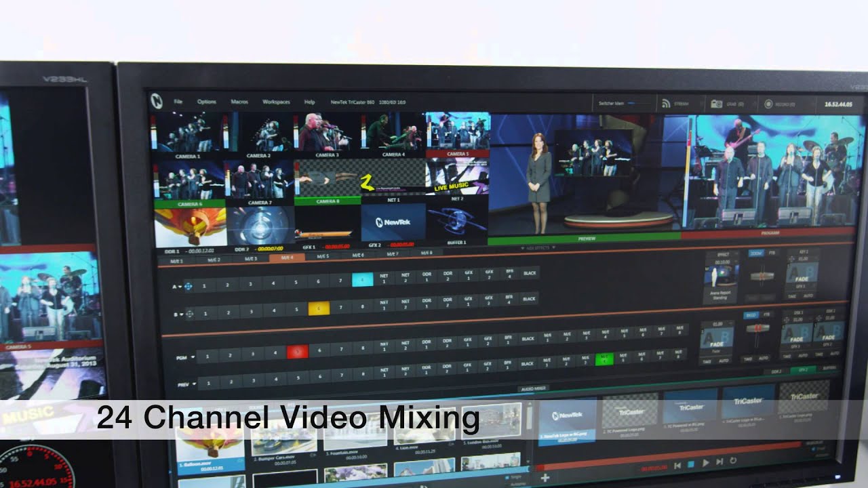Click TAKE under the main T-bar
This screenshot has width=868, height=488.
click(748, 359)
